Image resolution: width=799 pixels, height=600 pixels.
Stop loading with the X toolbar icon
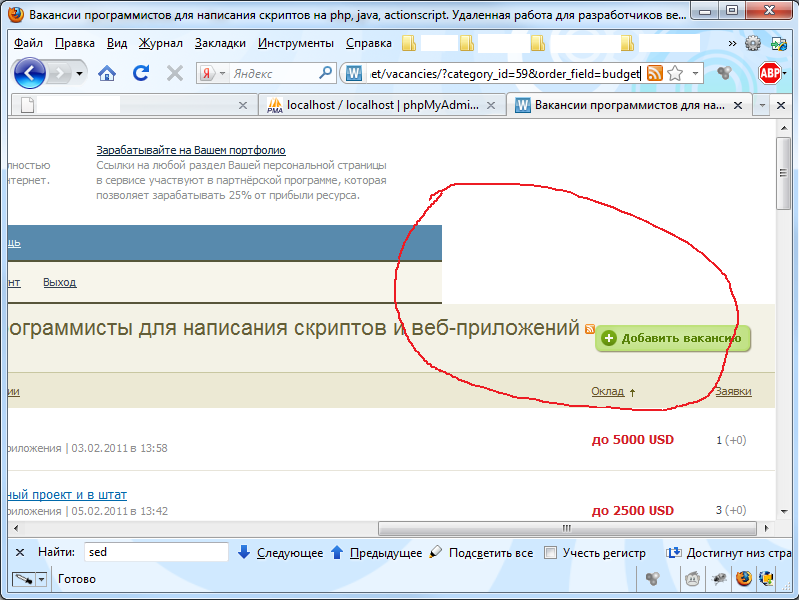click(x=175, y=74)
